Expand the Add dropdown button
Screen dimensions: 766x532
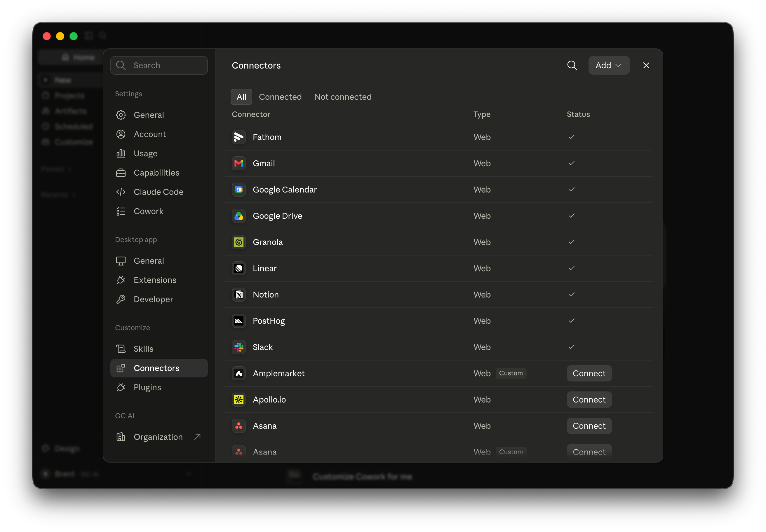(x=609, y=65)
